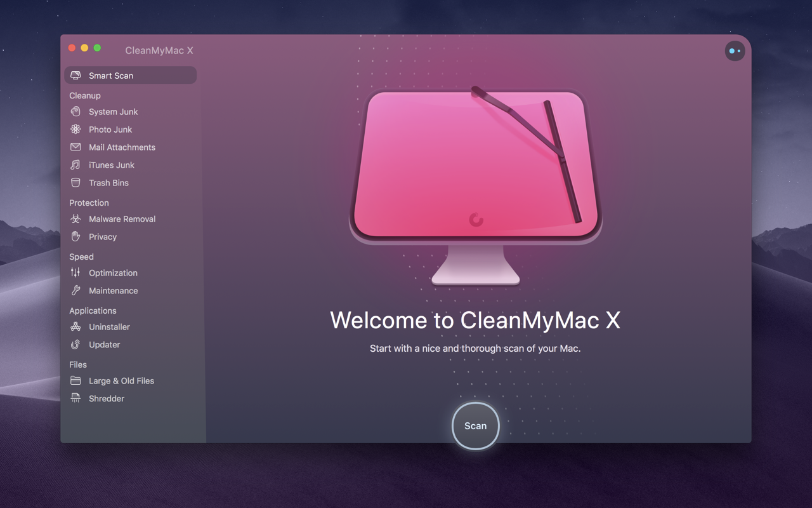The width and height of the screenshot is (812, 508).
Task: Select the Protection section heading
Action: pyautogui.click(x=89, y=203)
